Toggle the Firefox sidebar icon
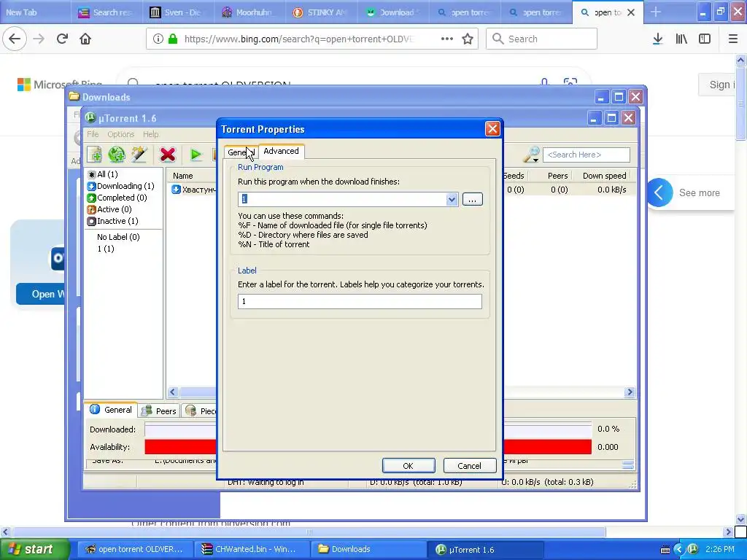 pyautogui.click(x=705, y=39)
